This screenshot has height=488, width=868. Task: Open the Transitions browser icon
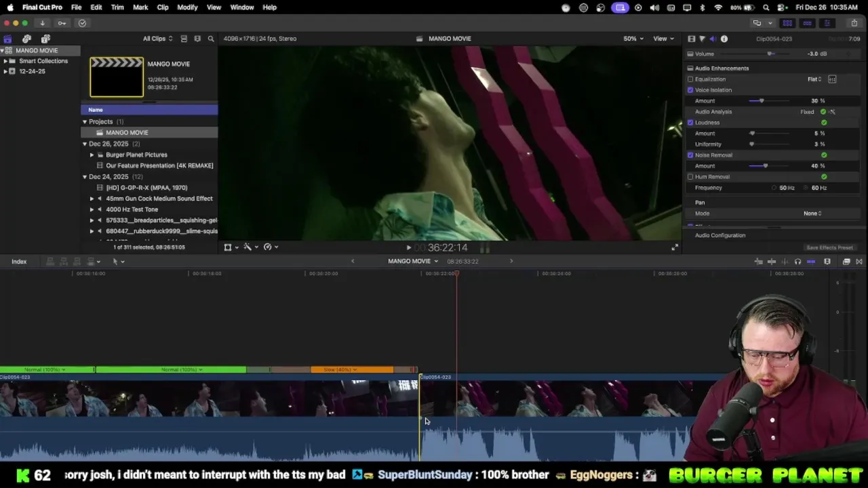[859, 262]
